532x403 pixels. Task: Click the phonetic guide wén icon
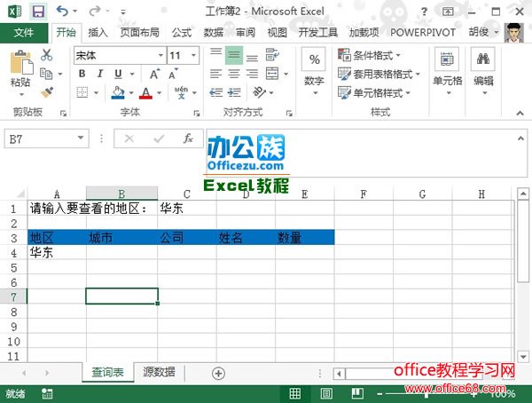[x=181, y=92]
